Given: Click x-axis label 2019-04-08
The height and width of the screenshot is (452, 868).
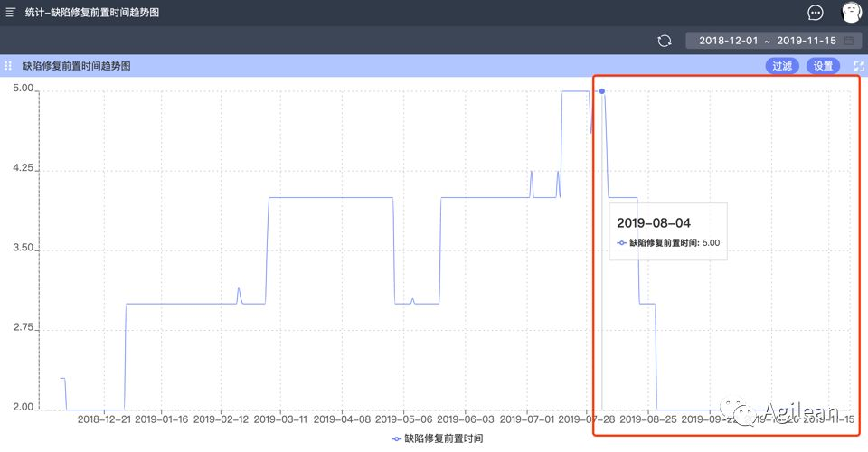Looking at the screenshot, I should (x=342, y=419).
